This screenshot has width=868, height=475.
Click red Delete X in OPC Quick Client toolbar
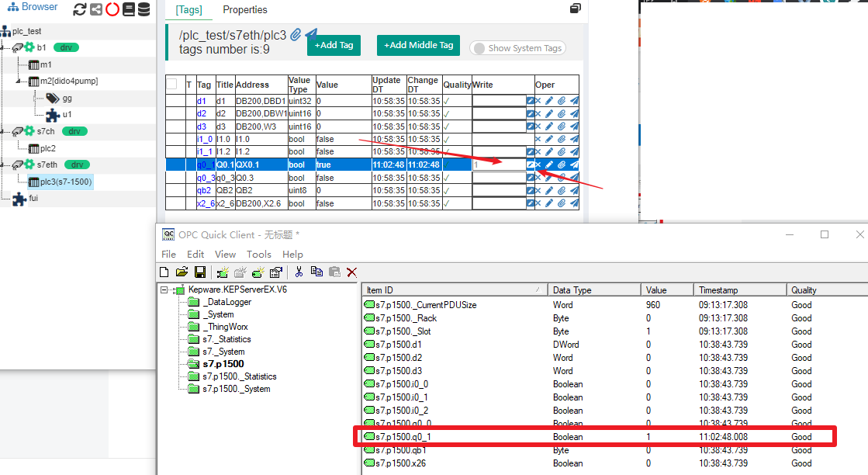[351, 272]
